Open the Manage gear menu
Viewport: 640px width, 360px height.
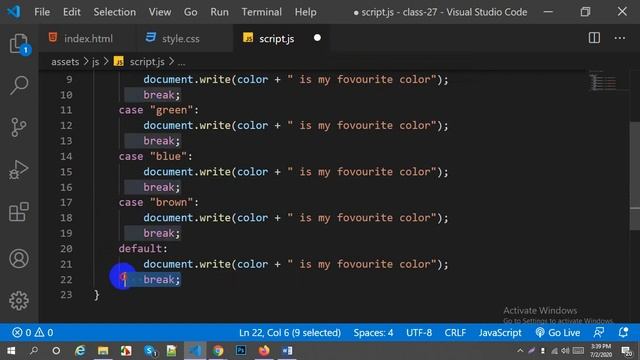coord(19,301)
